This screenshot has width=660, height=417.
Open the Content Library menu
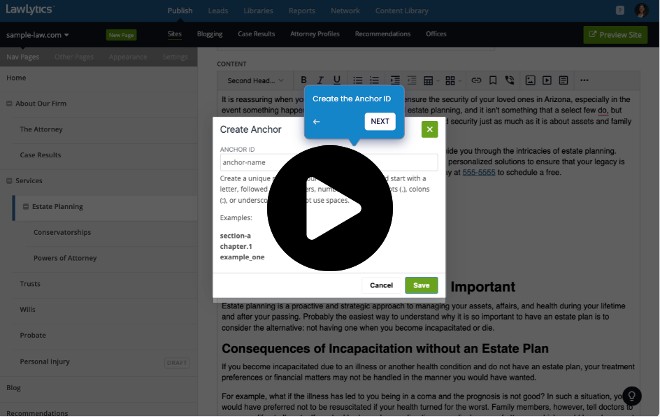402,11
